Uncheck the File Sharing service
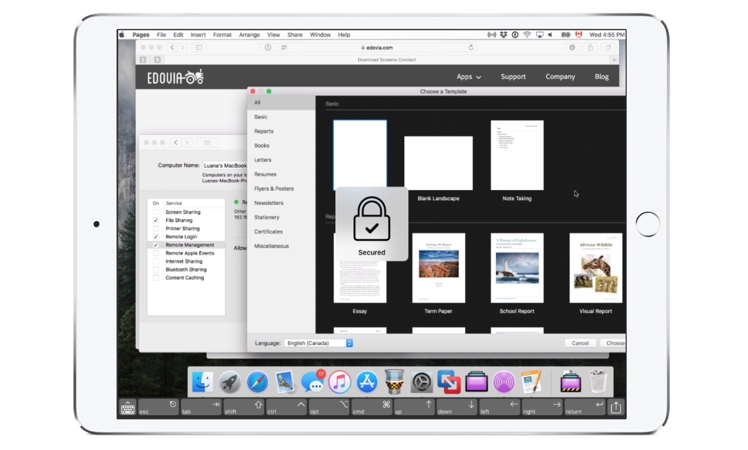748x450 pixels. (x=156, y=220)
